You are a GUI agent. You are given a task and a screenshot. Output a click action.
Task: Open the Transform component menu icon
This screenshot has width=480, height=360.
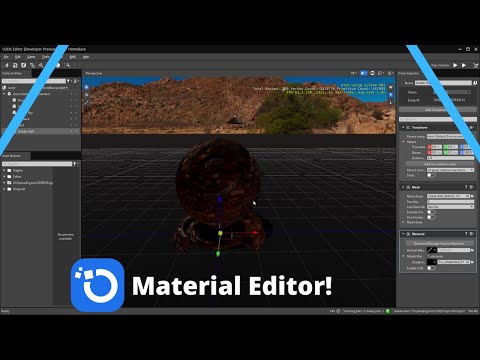pyautogui.click(x=472, y=127)
